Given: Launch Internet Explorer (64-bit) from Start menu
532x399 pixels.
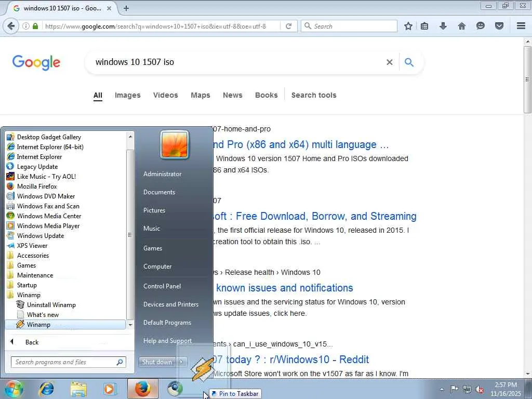Looking at the screenshot, I should pyautogui.click(x=50, y=147).
